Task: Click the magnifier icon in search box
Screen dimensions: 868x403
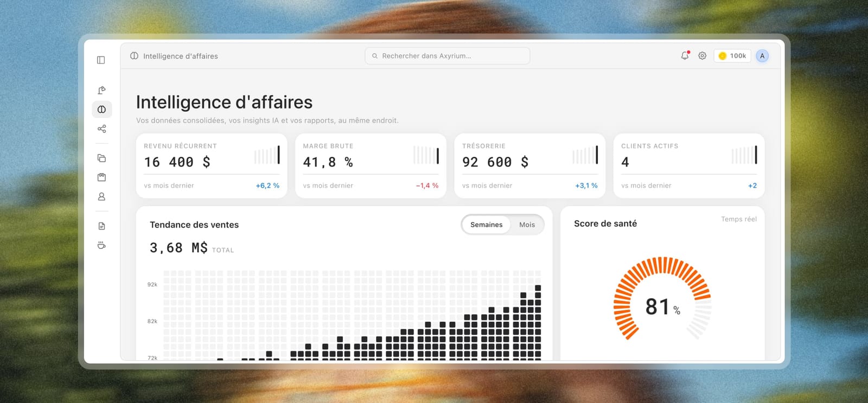Action: (375, 56)
